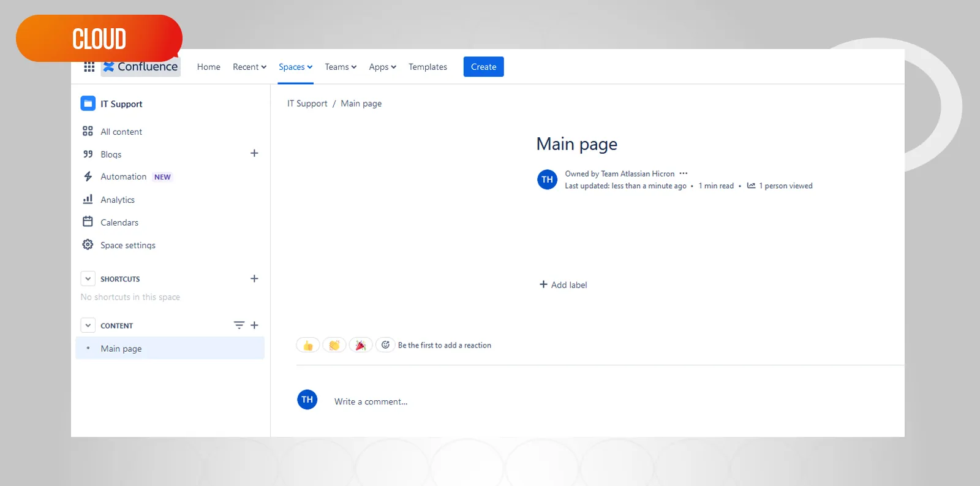Click the page views chart icon
Viewport: 980px width, 486px height.
click(x=751, y=186)
